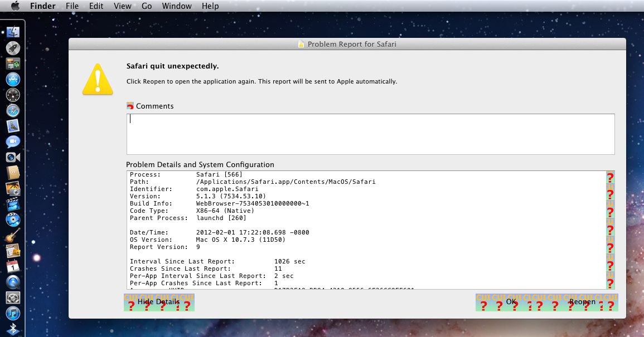The width and height of the screenshot is (644, 337).
Task: Open Launchpad from the dock
Action: point(13,48)
